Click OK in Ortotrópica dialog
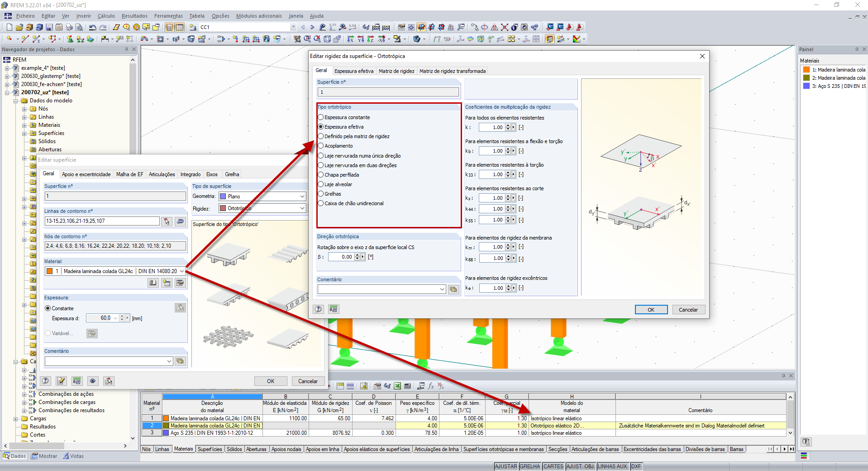868x471 pixels. tap(651, 310)
